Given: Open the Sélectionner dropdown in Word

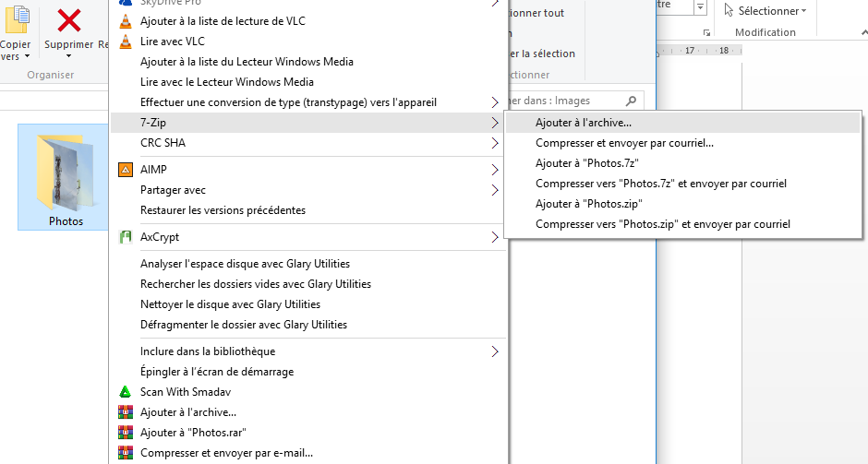Looking at the screenshot, I should 803,11.
